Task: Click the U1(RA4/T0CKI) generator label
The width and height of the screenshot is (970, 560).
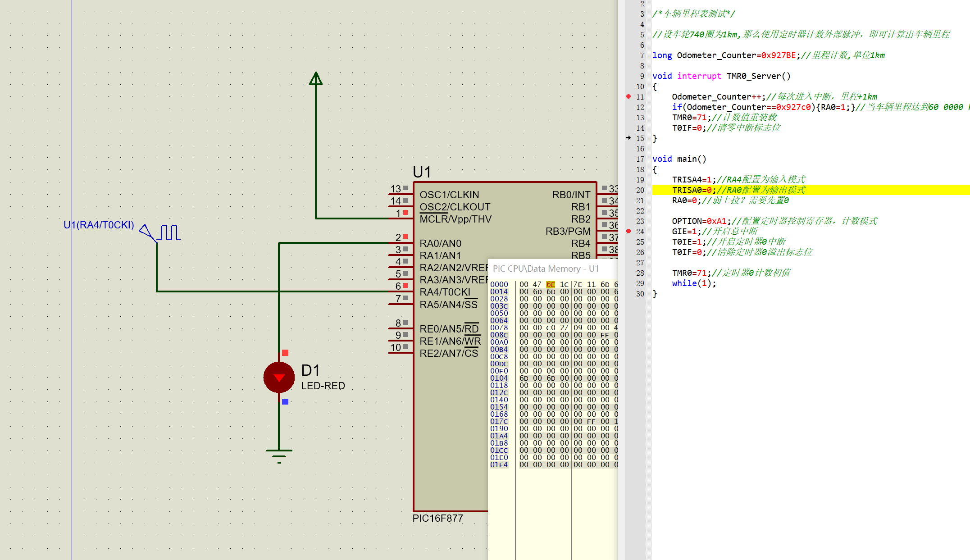Action: 99,225
